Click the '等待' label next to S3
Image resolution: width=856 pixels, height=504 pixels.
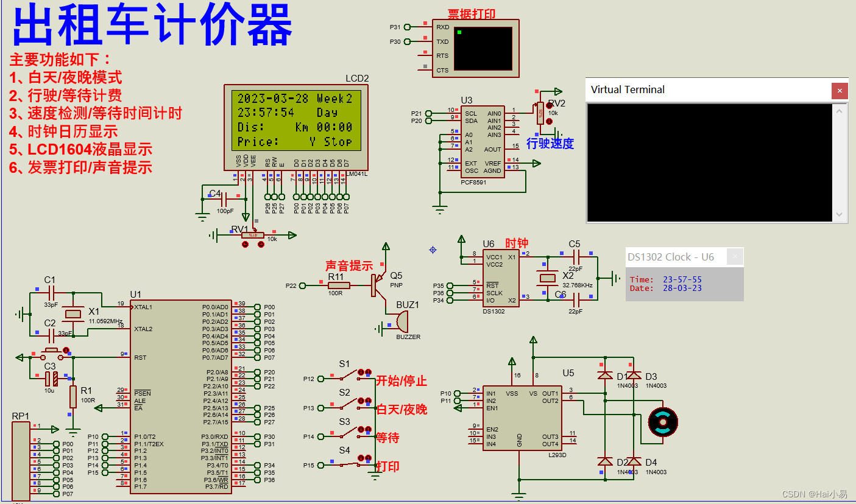(x=387, y=438)
